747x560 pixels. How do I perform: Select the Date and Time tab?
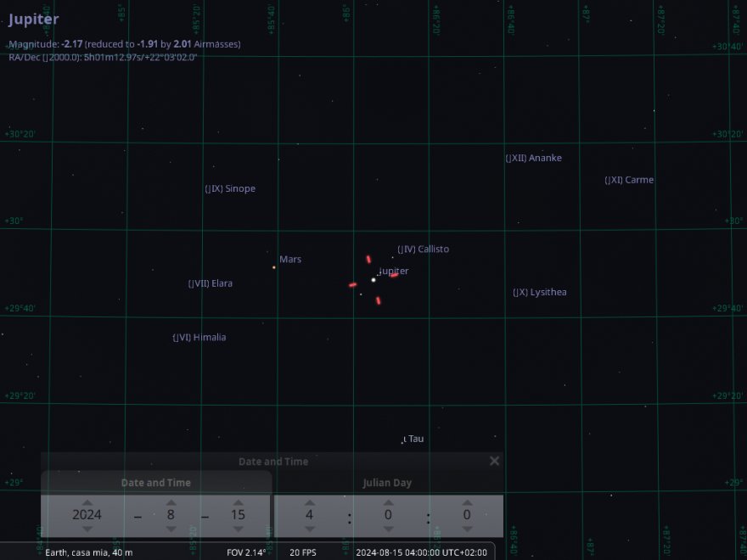pyautogui.click(x=155, y=483)
